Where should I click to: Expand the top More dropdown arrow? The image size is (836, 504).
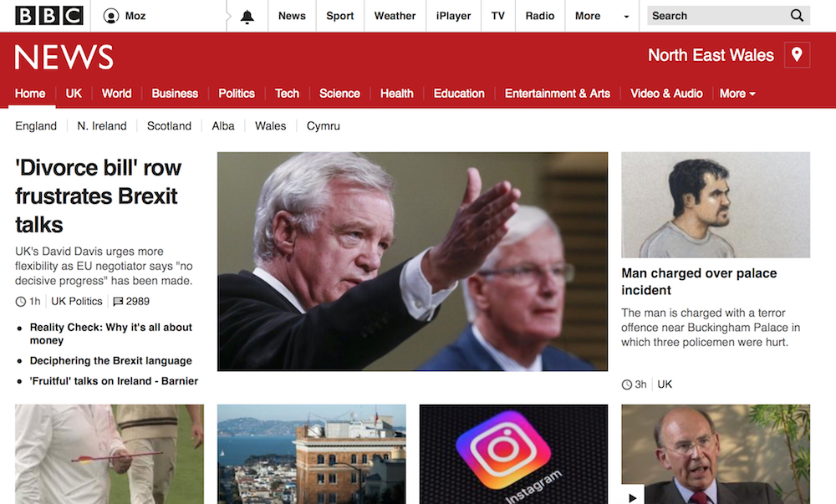(626, 17)
